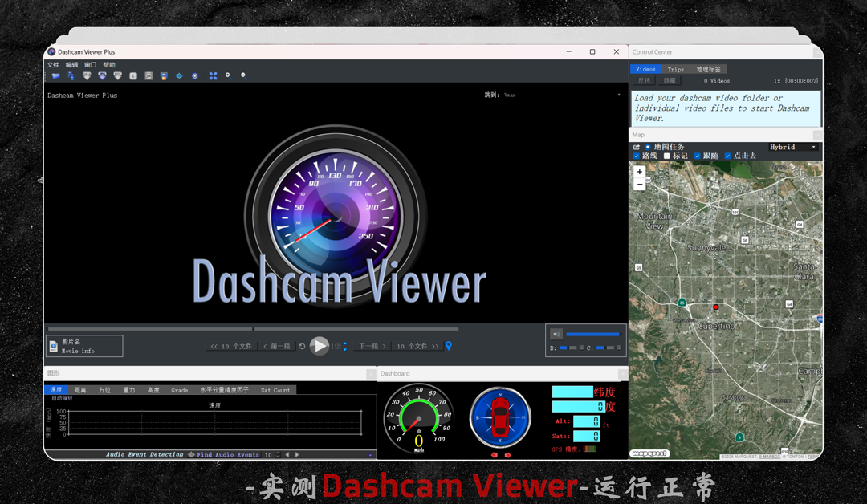Screen dimensions: 867x504
Task: Click the '前一段' previous segment button
Action: pos(277,346)
